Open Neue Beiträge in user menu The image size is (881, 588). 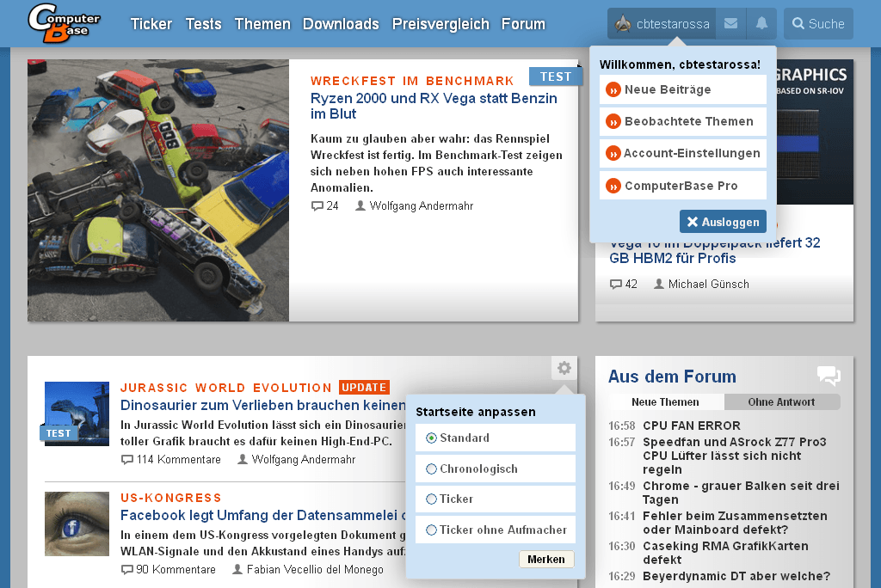[x=682, y=90]
